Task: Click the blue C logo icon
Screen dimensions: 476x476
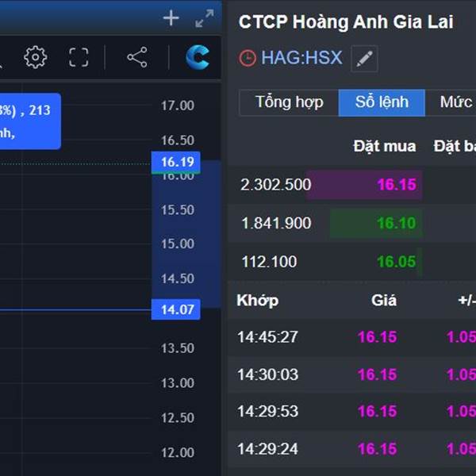Action: [198, 57]
